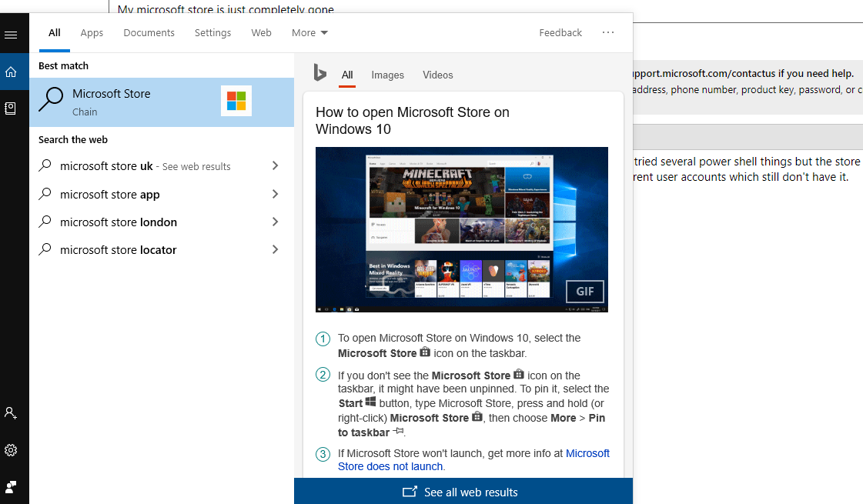Click search icon next to microsoft store london
Screen dimensions: 863x504
[45, 221]
